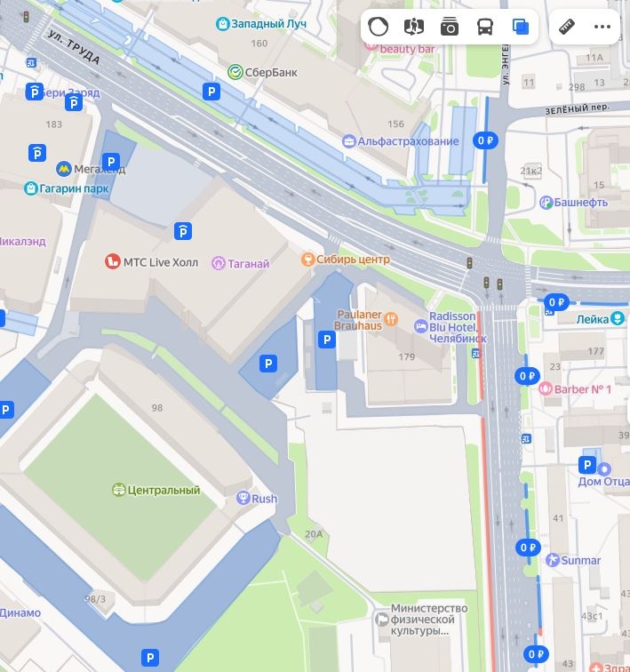Select the ruler distance measuring tool
The width and height of the screenshot is (630, 672).
click(567, 27)
